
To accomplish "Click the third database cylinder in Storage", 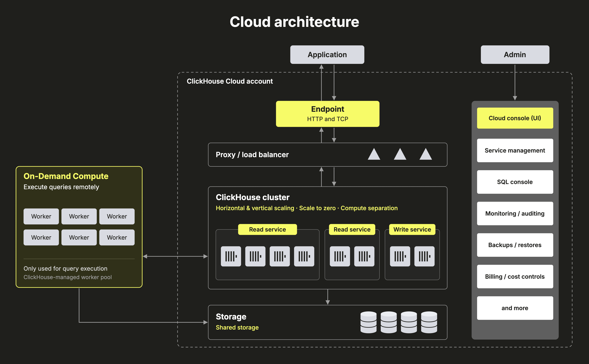I will coord(409,322).
